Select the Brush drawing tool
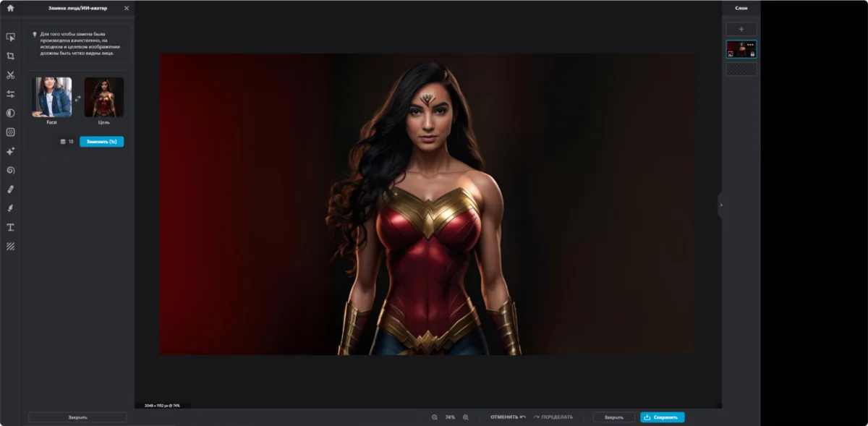 (10, 208)
